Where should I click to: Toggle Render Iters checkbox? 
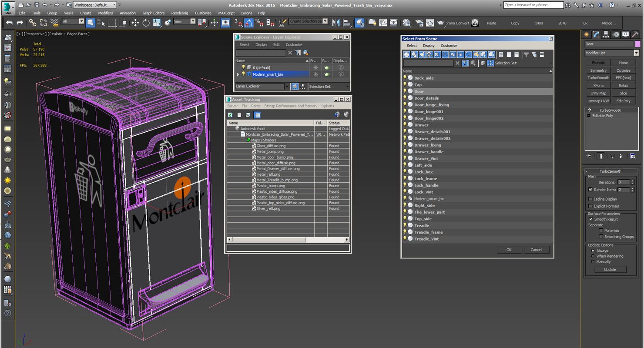click(590, 190)
